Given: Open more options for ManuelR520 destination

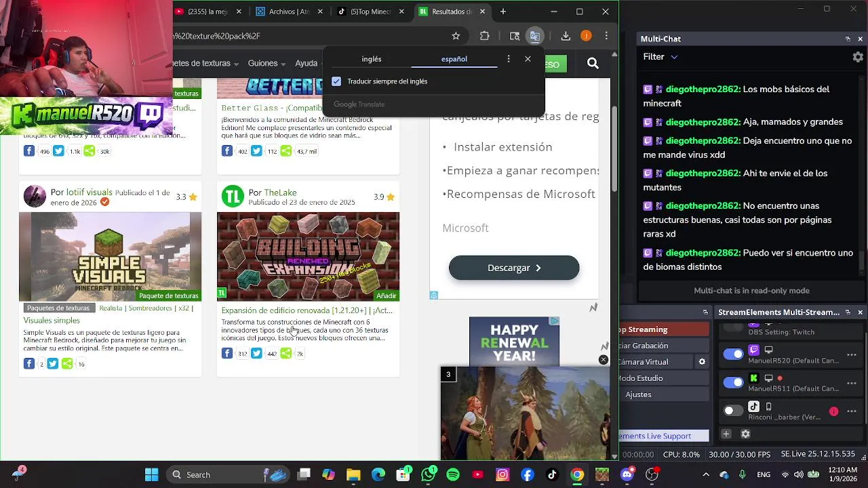Looking at the screenshot, I should [852, 354].
